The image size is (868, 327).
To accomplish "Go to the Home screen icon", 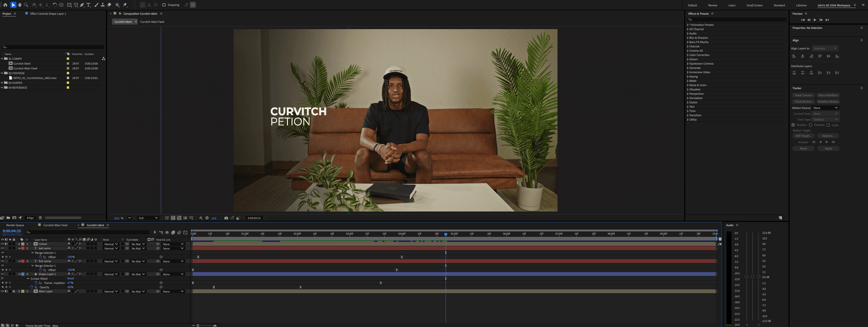I will (5, 5).
